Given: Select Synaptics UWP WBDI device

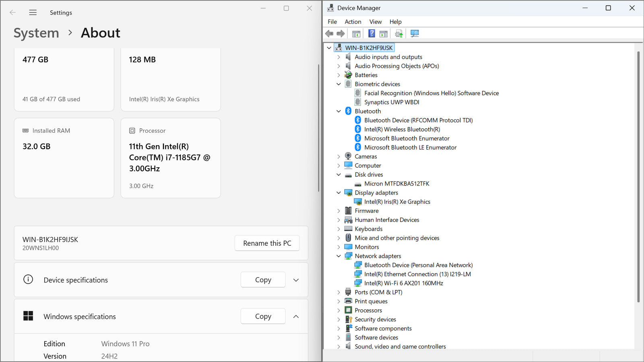Looking at the screenshot, I should click(392, 102).
